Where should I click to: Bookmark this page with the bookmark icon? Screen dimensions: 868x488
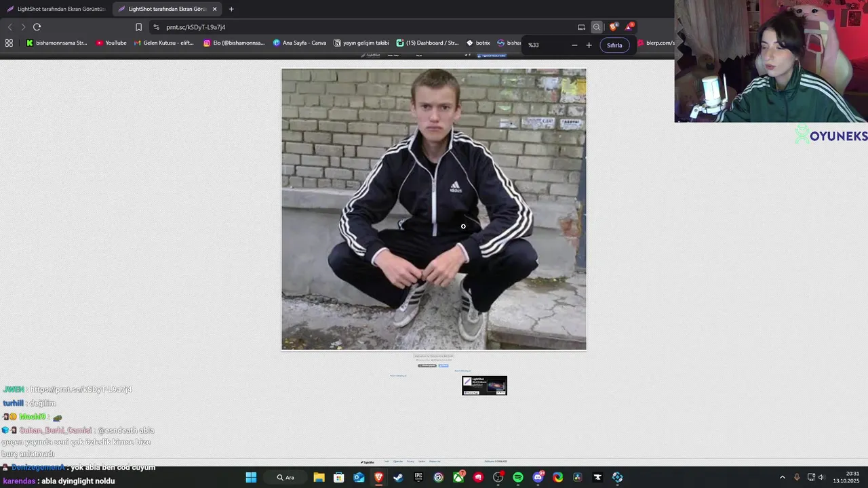138,27
